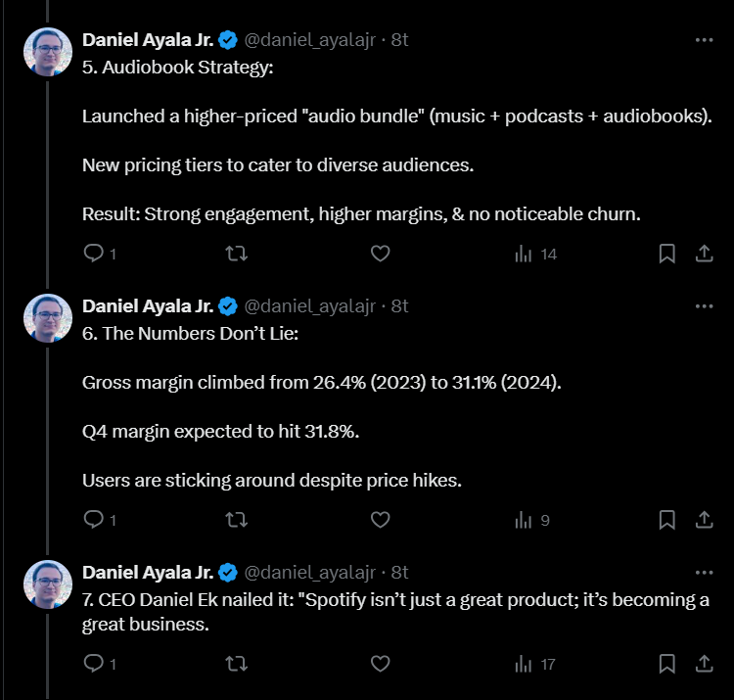
Task: Reply to The Numbers Don't Lie tweet
Action: click(94, 520)
